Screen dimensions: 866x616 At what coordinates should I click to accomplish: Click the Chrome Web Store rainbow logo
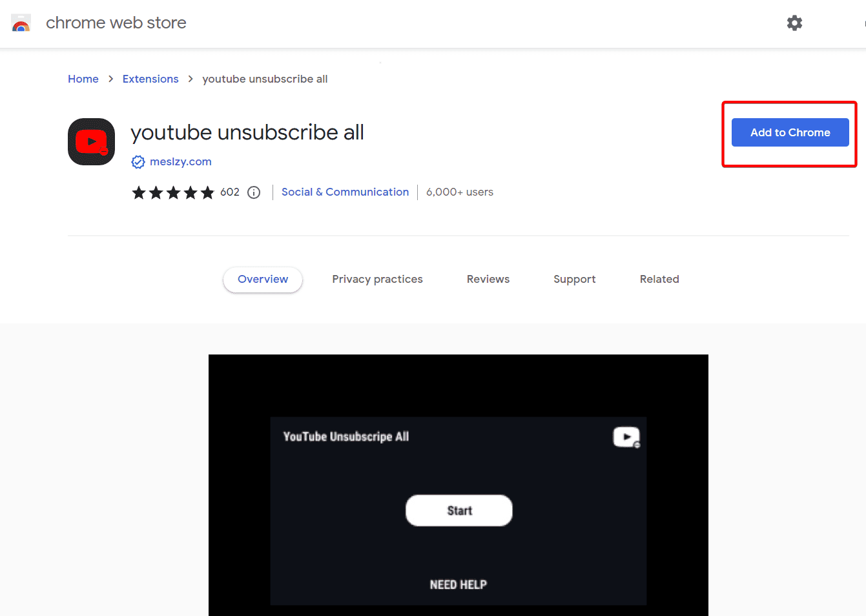tap(21, 24)
